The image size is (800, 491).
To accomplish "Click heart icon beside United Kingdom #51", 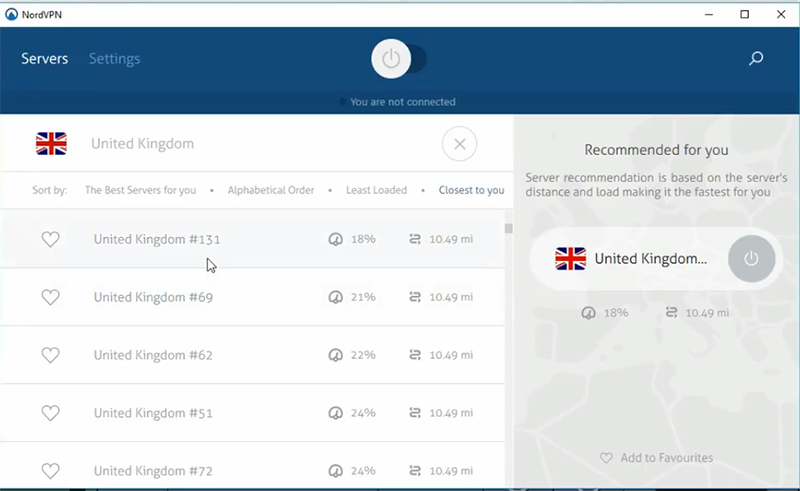I will (50, 413).
